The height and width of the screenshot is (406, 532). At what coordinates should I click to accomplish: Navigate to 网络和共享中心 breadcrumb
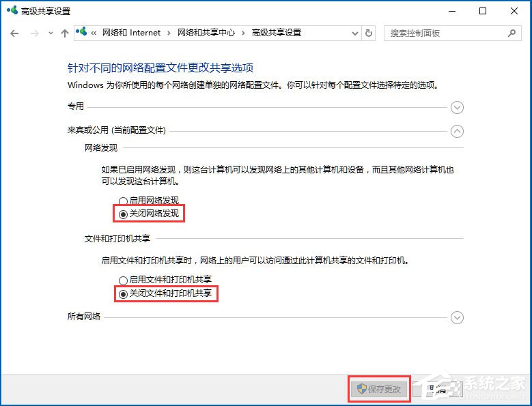point(206,33)
